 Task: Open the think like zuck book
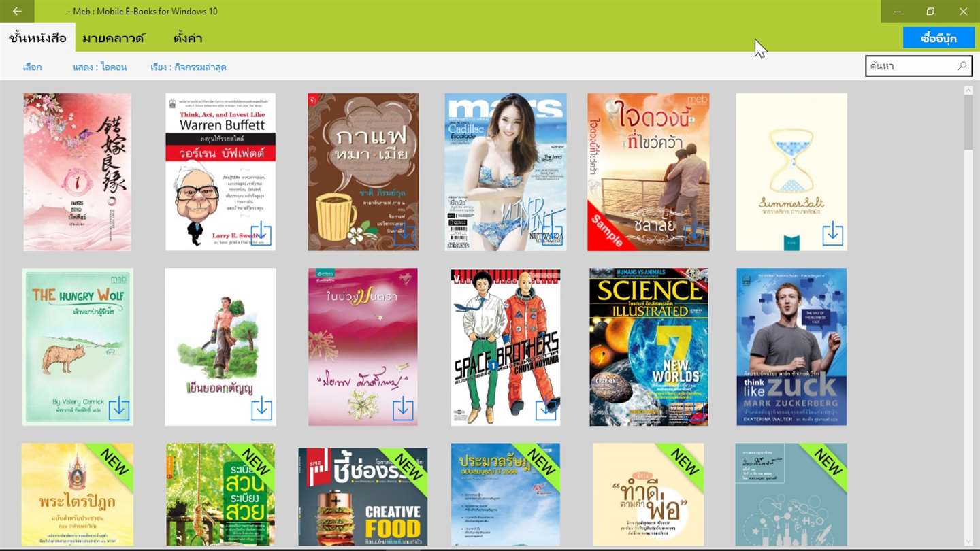click(x=791, y=347)
